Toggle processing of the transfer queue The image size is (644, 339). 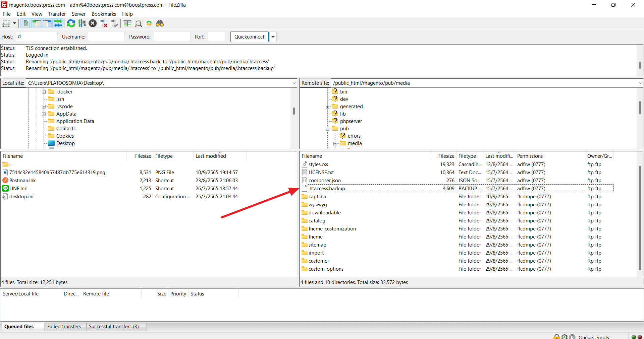[x=82, y=23]
